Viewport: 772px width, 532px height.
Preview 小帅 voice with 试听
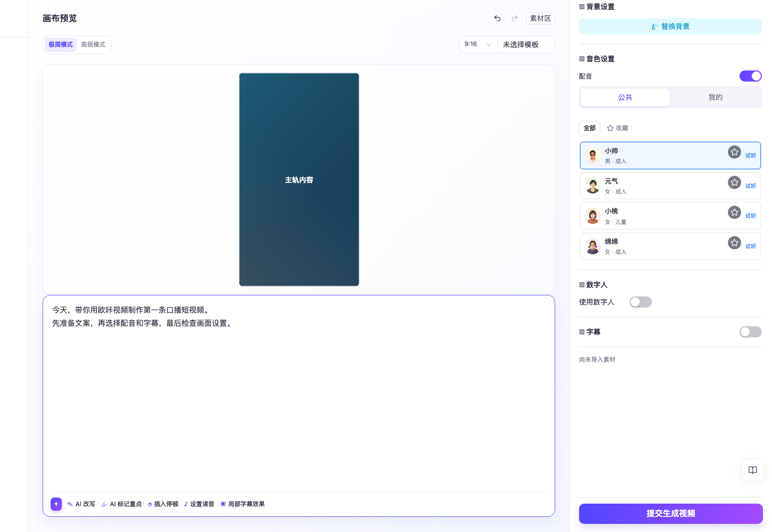click(751, 156)
